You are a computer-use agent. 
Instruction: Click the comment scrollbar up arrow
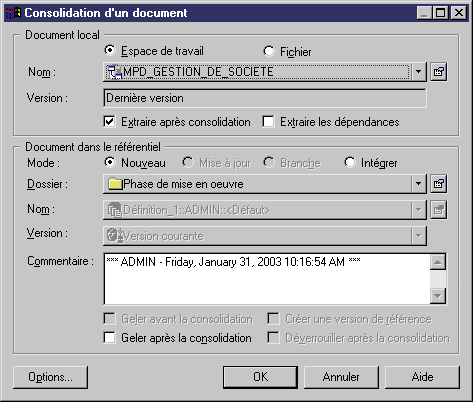coord(438,262)
